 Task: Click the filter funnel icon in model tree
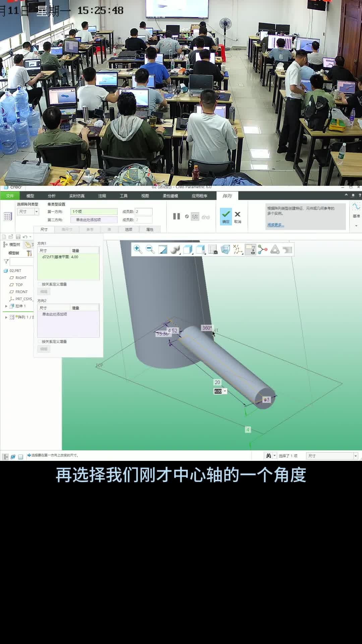6,261
